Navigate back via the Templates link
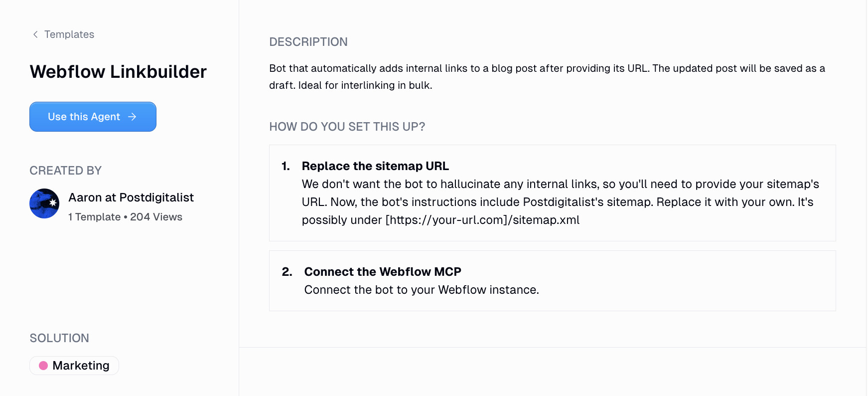 [69, 34]
